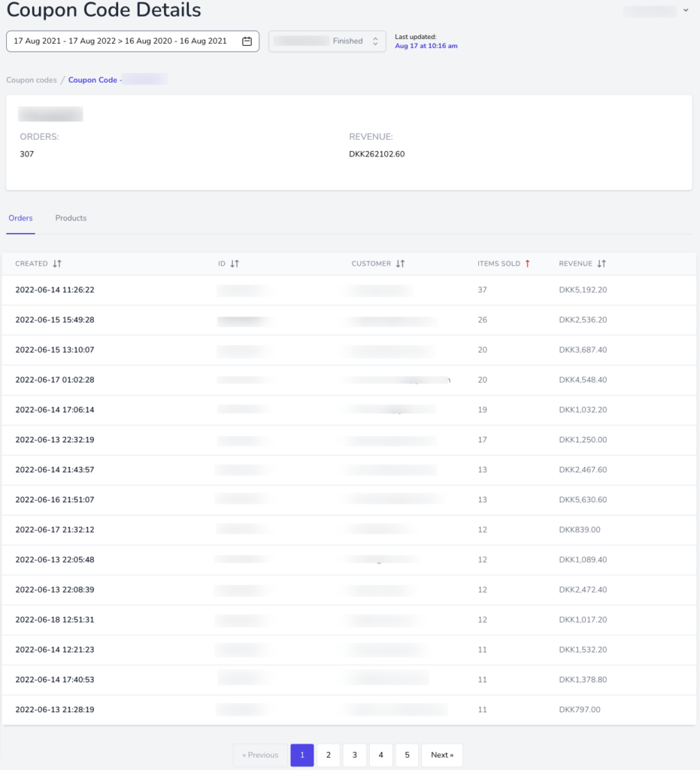Click items sold value 19
This screenshot has height=770, width=700.
(x=483, y=410)
